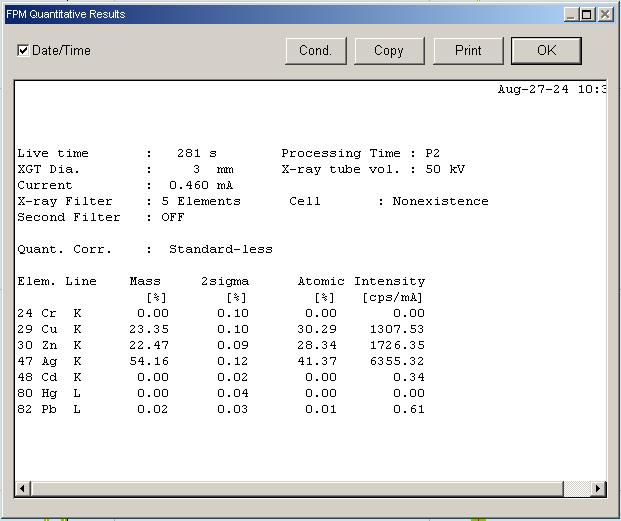621x521 pixels.
Task: Click the 'Standard-less' Quant. Corr. value
Action: pyautogui.click(x=221, y=249)
